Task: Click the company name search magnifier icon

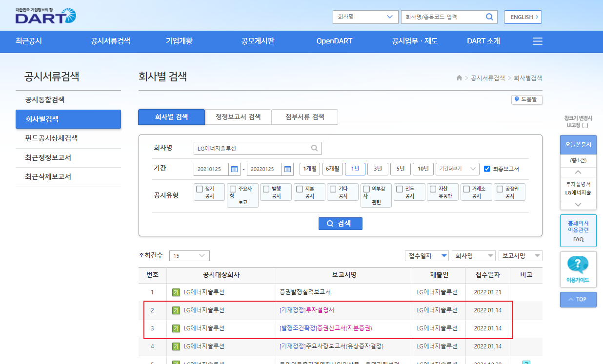Action: click(x=315, y=148)
